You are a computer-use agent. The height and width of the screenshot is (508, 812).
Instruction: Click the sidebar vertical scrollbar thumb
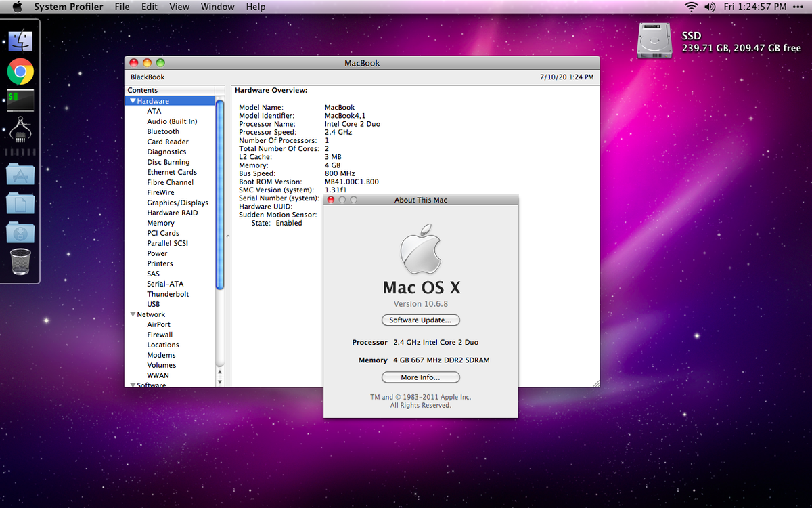(x=220, y=195)
